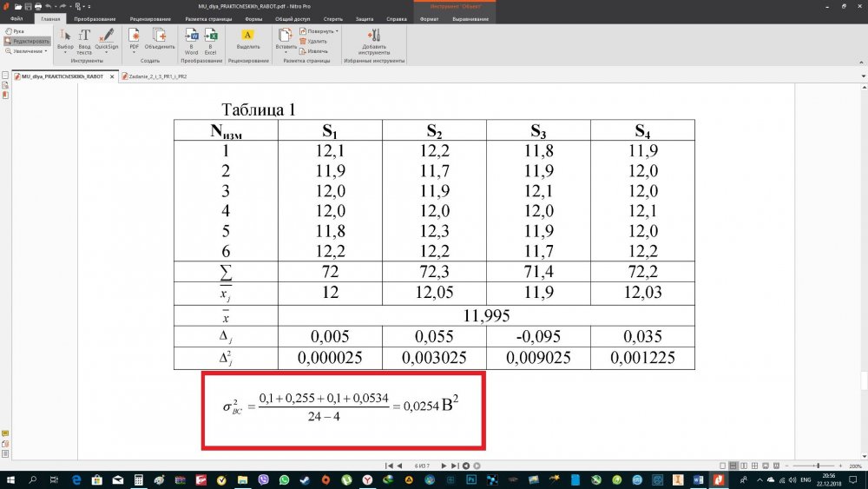Expand the Вставить dropdown arrow

pyautogui.click(x=286, y=53)
